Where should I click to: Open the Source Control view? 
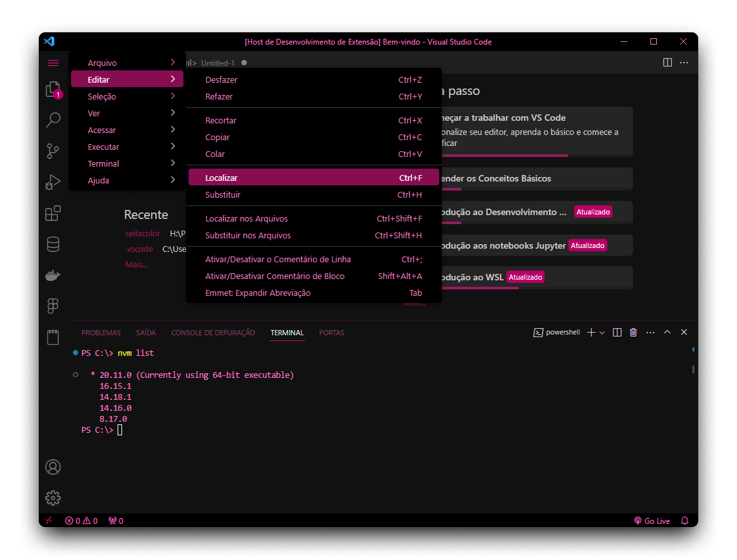coord(53,151)
